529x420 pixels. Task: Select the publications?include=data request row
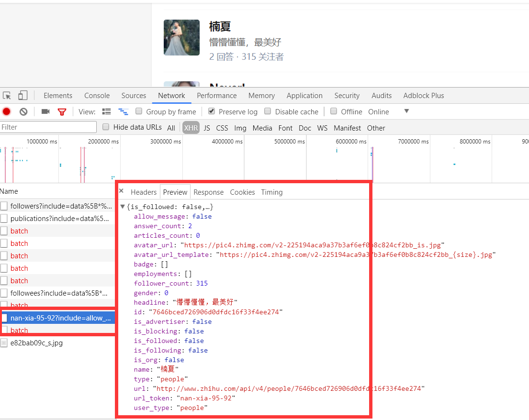[x=57, y=219]
